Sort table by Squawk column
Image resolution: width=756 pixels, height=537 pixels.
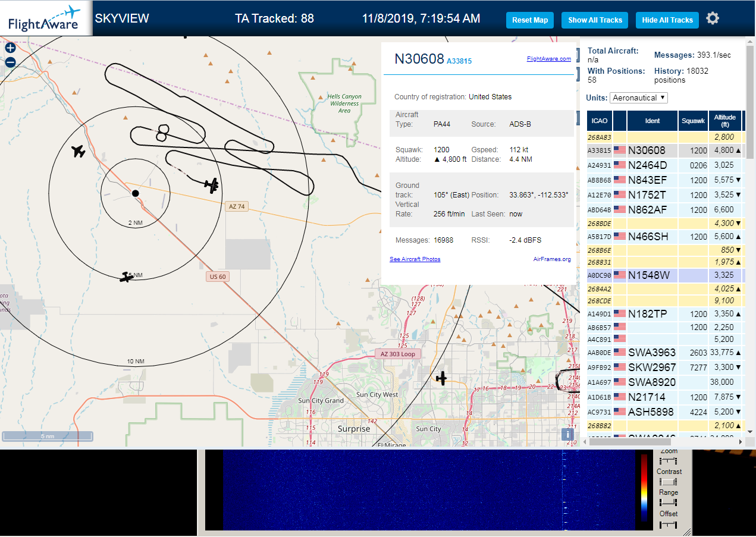tap(693, 121)
